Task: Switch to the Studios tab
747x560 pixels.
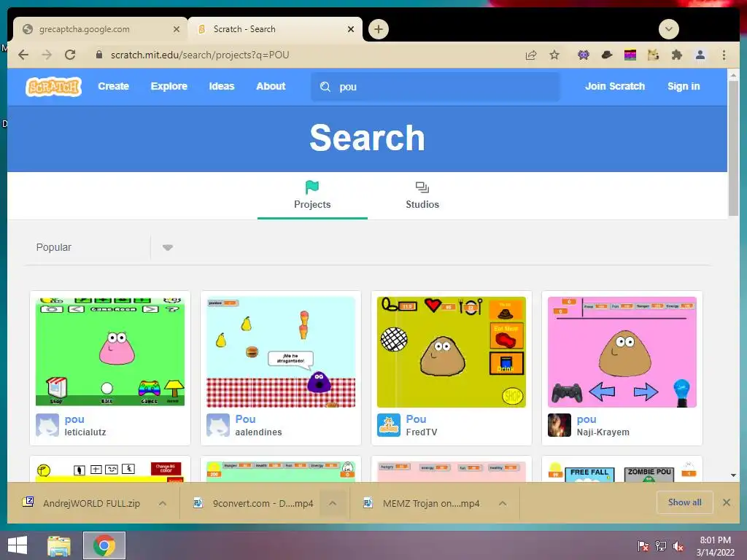Action: pyautogui.click(x=422, y=195)
